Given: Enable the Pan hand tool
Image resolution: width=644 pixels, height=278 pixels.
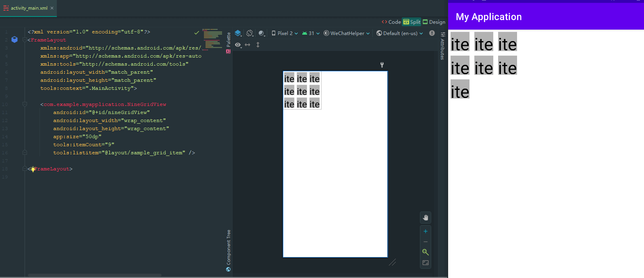Looking at the screenshot, I should [426, 218].
